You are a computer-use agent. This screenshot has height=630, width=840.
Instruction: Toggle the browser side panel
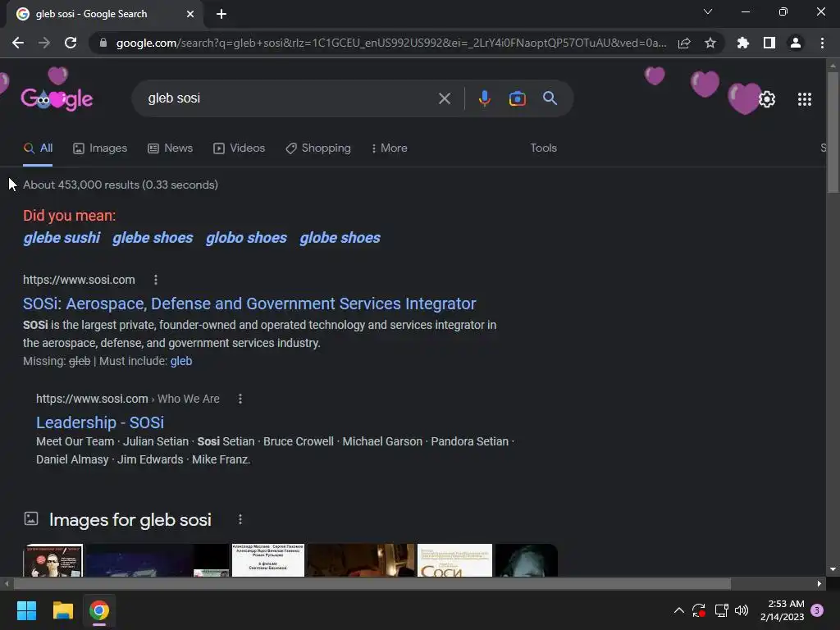coord(769,43)
